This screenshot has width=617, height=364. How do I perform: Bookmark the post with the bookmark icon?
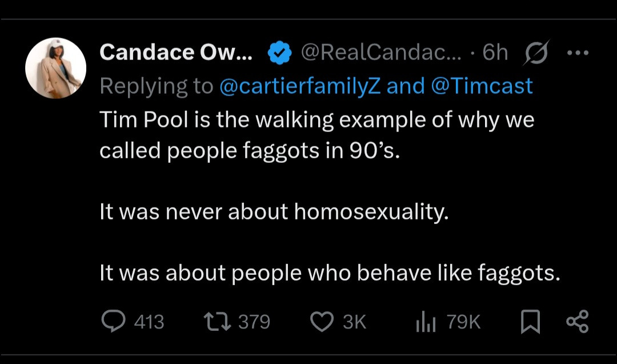click(x=530, y=322)
